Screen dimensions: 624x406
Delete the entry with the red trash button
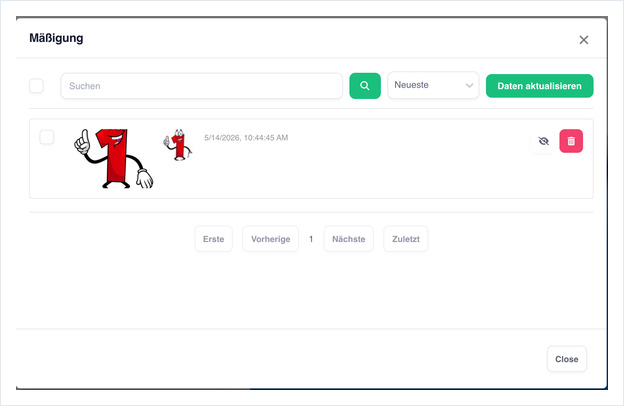pos(571,141)
